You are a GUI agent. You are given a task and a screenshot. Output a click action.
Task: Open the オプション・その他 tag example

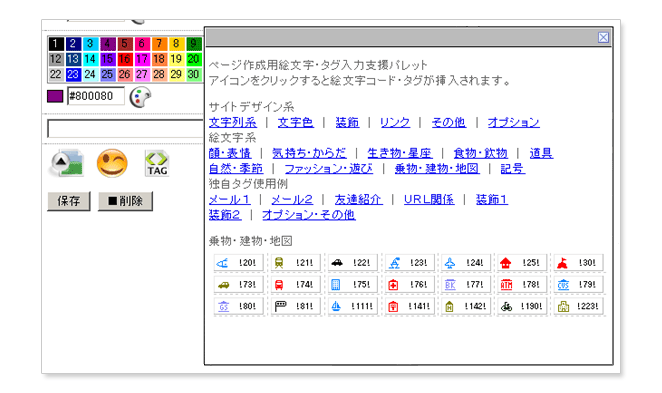coord(309,215)
